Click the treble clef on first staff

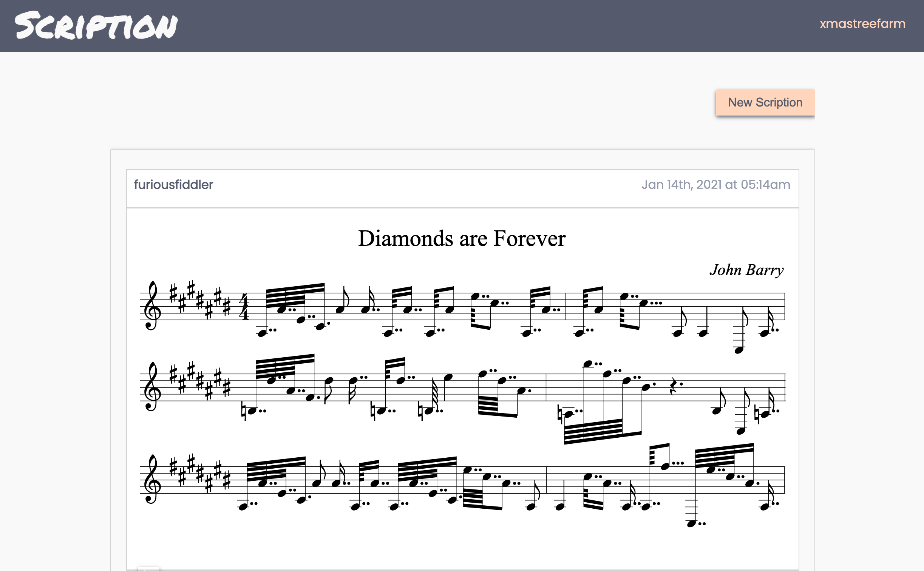point(152,306)
